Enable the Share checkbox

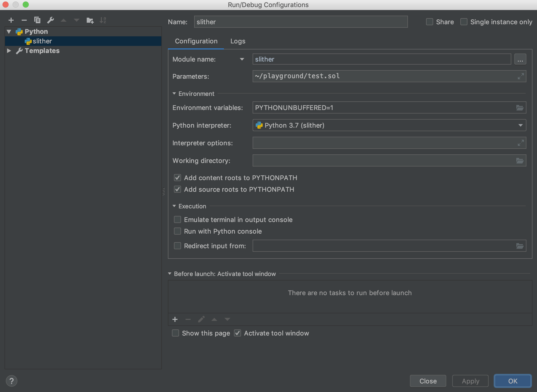pos(429,22)
